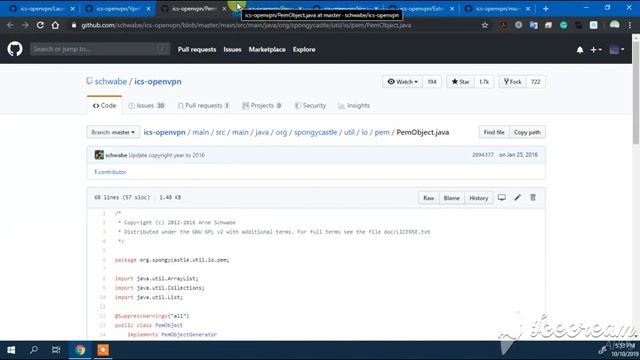Viewport: 640px width, 360px height.
Task: Open Marketplace in top navigation
Action: click(x=267, y=49)
